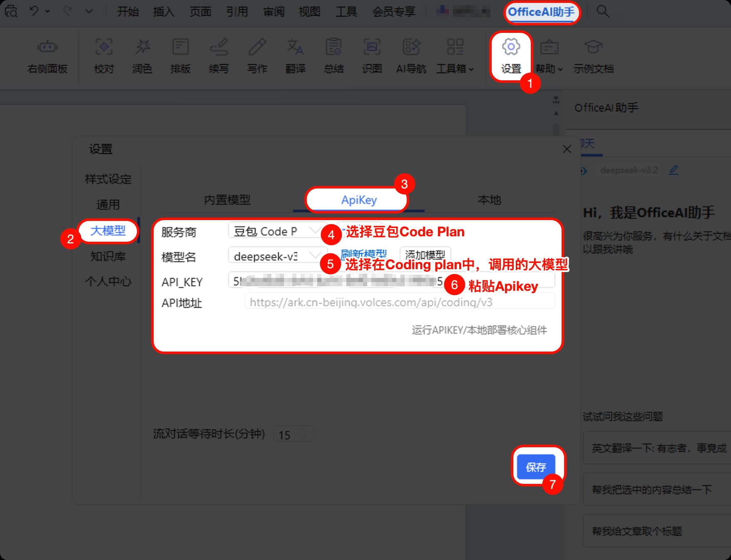Select the 校对 proofreading tool
The height and width of the screenshot is (560, 731).
point(104,56)
